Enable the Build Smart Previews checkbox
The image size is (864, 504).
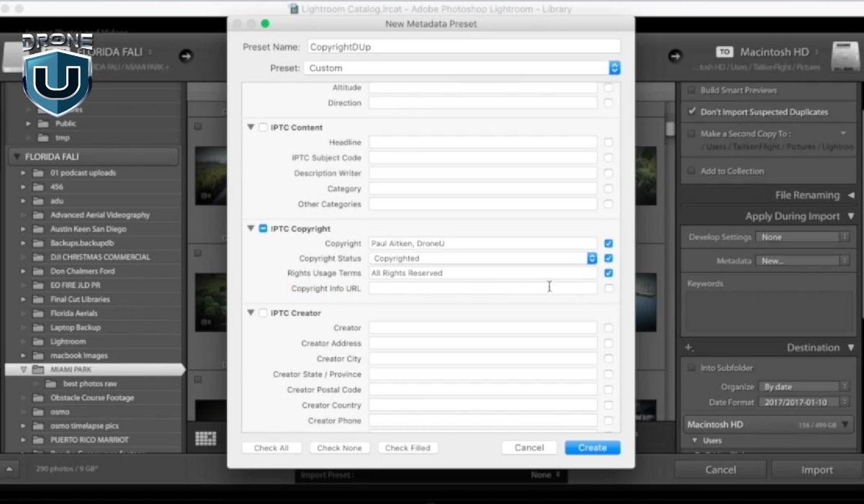(x=692, y=91)
